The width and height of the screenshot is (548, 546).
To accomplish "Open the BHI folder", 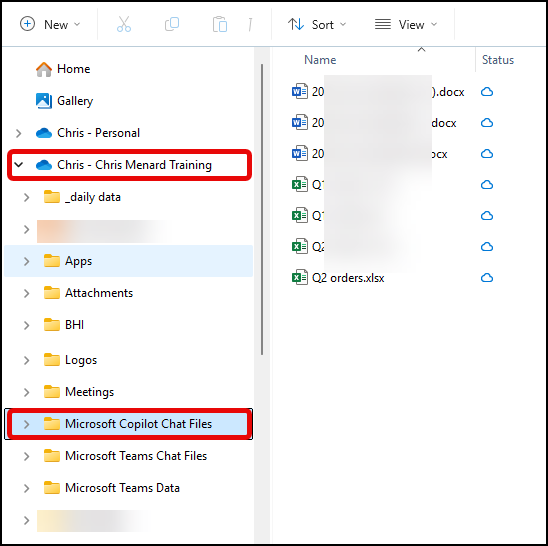I will point(74,325).
